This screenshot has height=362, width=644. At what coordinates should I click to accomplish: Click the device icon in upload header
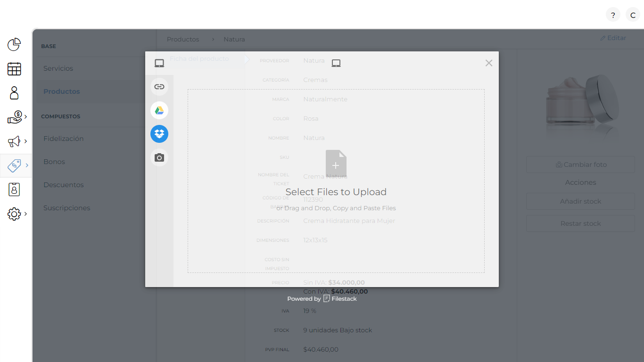click(336, 63)
